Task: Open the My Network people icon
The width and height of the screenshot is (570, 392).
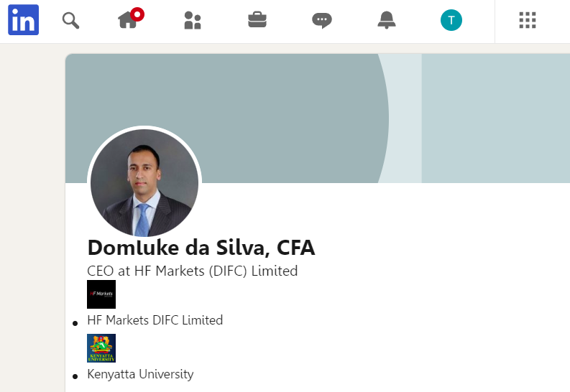Action: pyautogui.click(x=192, y=20)
